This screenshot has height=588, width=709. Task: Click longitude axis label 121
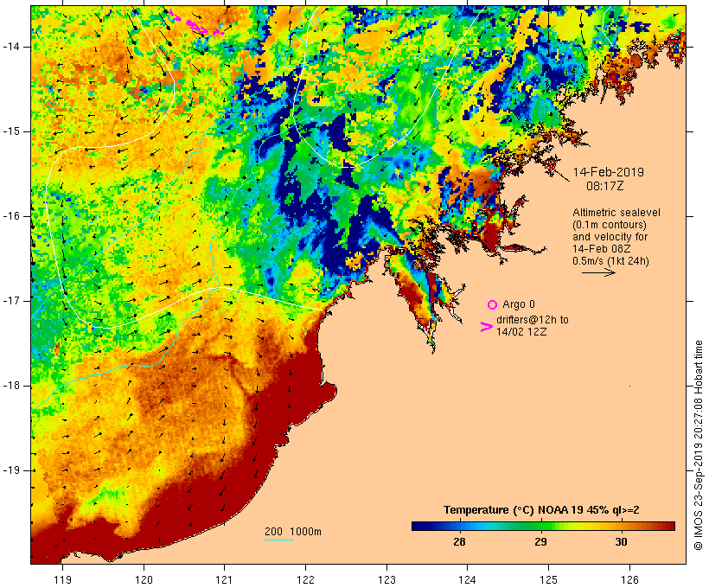pyautogui.click(x=225, y=579)
